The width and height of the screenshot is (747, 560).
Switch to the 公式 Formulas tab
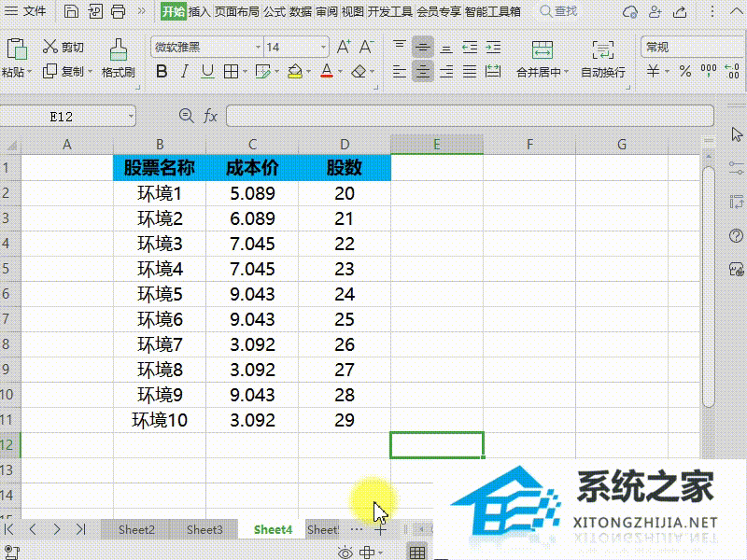point(275,11)
